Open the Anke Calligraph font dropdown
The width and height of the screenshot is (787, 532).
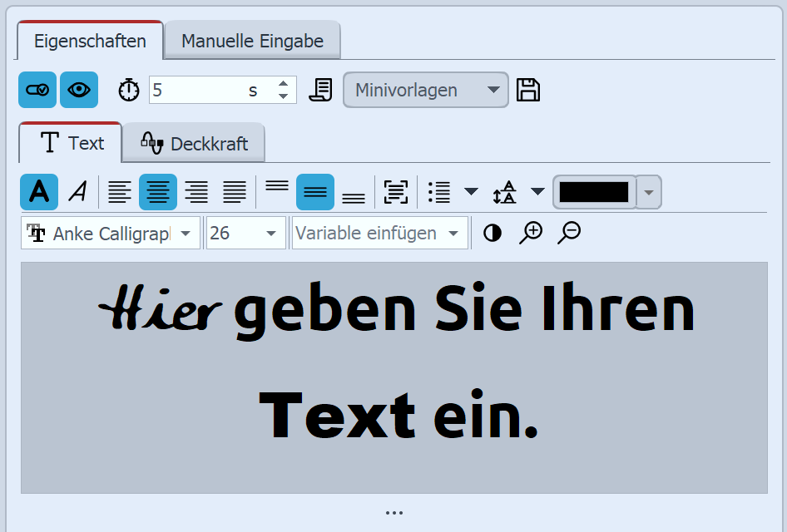[110, 234]
